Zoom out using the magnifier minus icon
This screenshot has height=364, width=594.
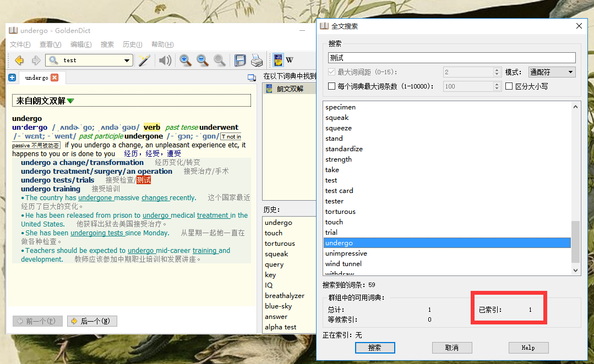tap(202, 60)
